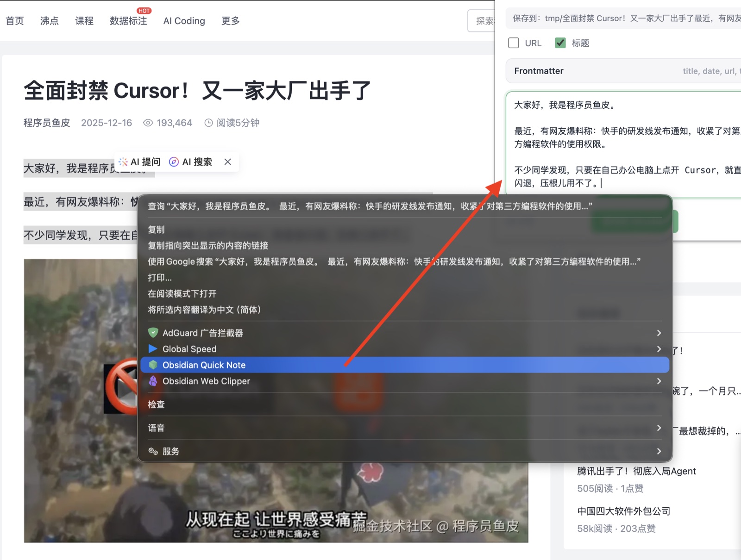Click the AI 提问 sparkle icon
Viewport: 741px width, 560px height.
pos(123,162)
